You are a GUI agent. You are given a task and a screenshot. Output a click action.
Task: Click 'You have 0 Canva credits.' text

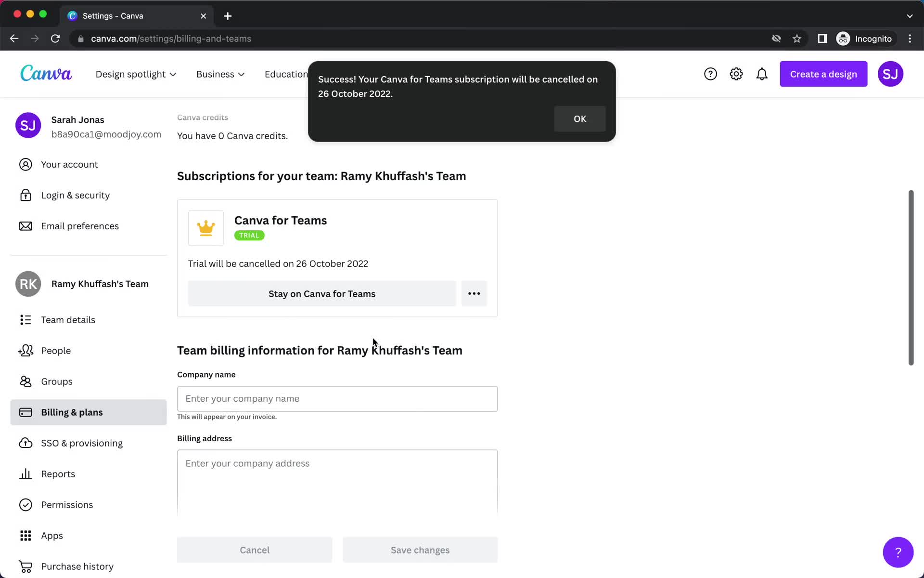point(232,136)
